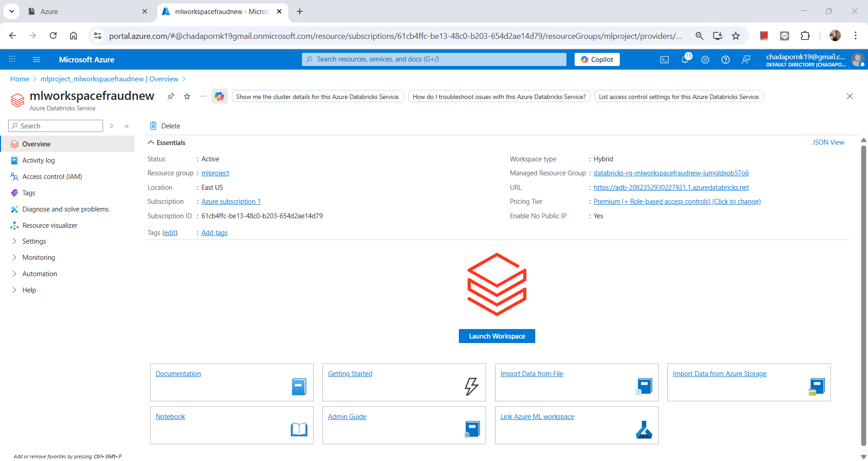Open the hamburger portal menu
Screen dimensions: 868x461
37,59
